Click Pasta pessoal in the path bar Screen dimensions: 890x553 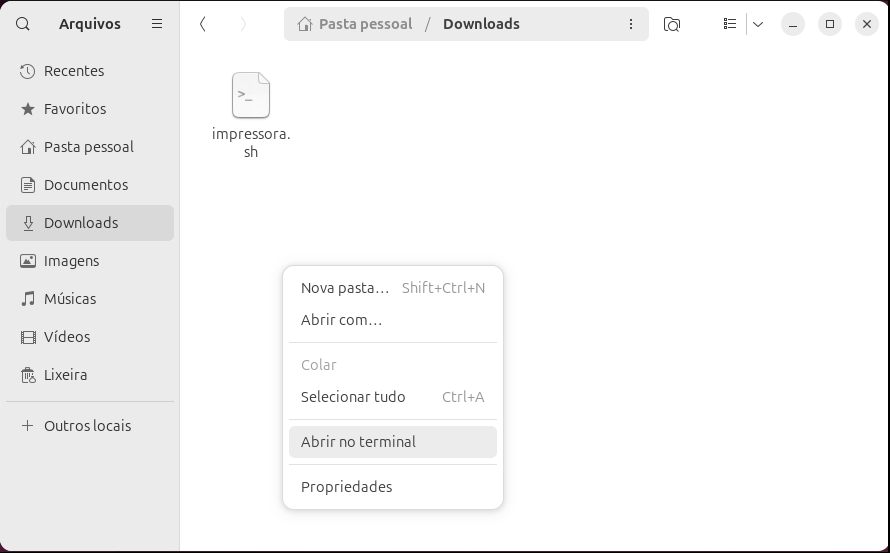365,24
